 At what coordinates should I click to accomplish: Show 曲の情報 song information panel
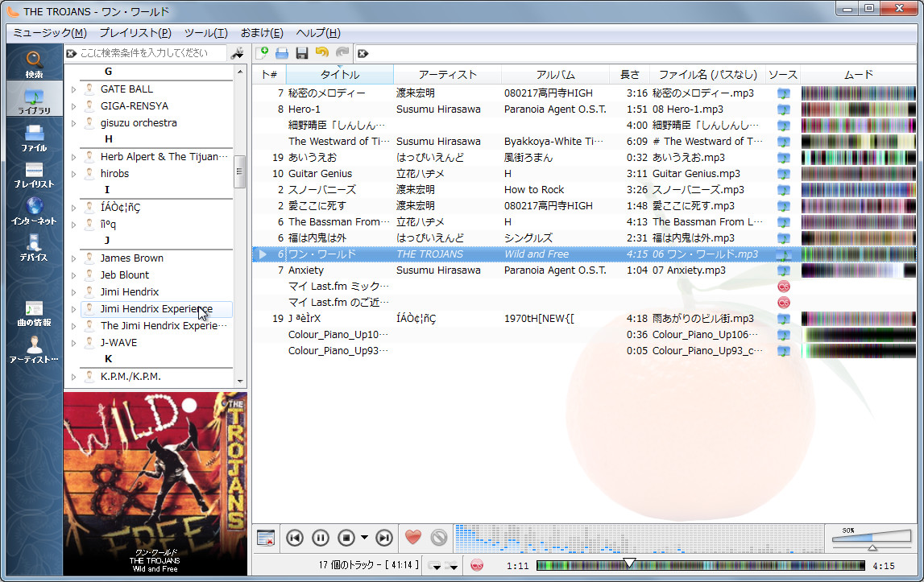(x=34, y=313)
